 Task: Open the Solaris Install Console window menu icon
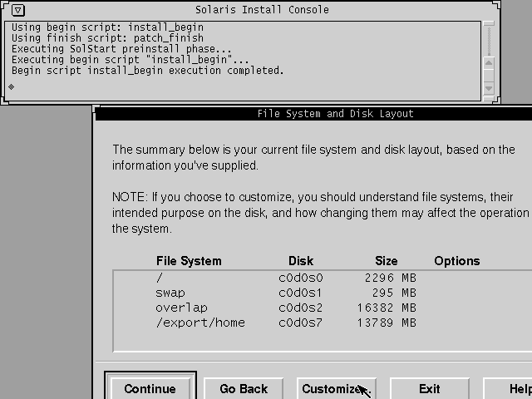18,10
